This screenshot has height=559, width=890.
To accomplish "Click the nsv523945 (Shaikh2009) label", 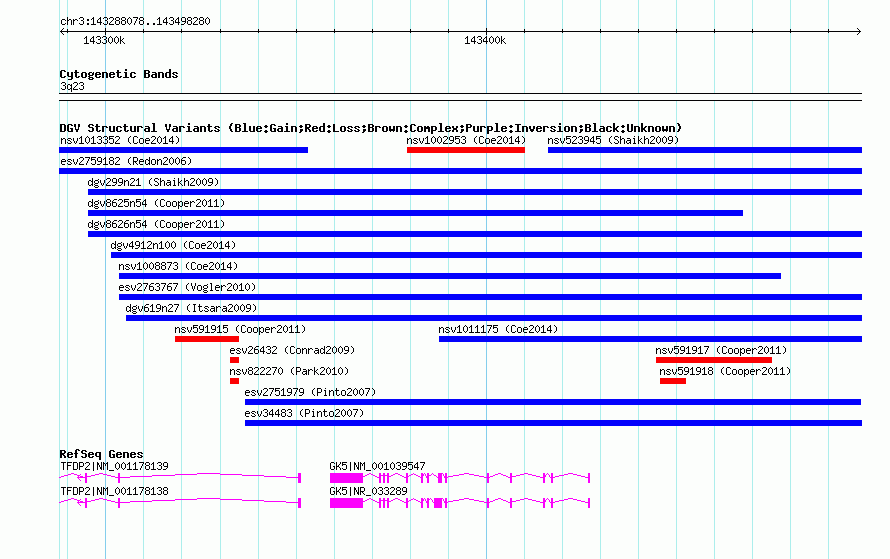I will (613, 140).
